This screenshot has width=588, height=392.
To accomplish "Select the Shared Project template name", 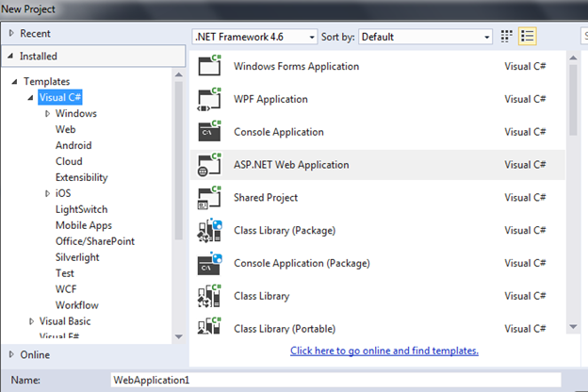I will pos(266,197).
